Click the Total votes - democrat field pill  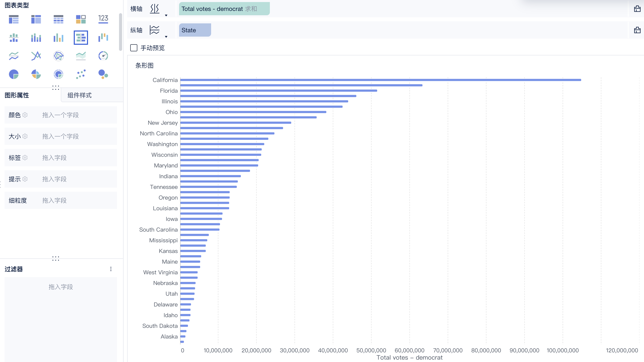coord(224,9)
